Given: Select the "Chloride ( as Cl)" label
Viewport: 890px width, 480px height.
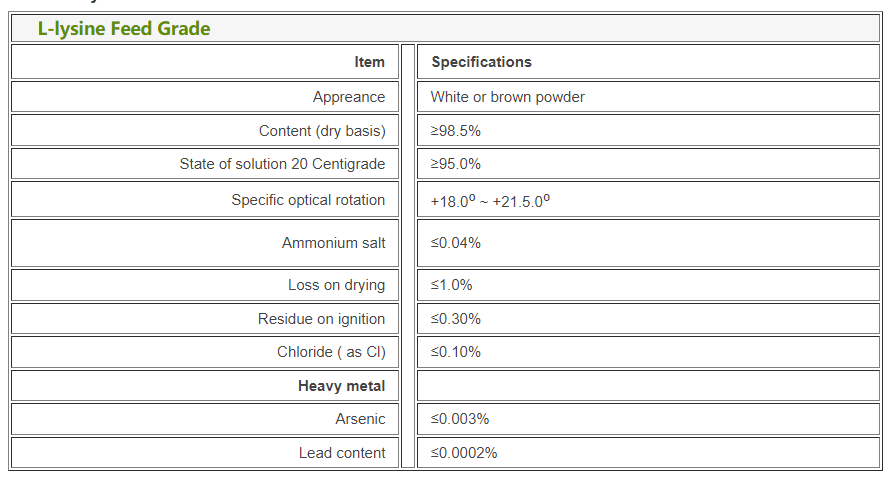Looking at the screenshot, I should pos(331,352).
